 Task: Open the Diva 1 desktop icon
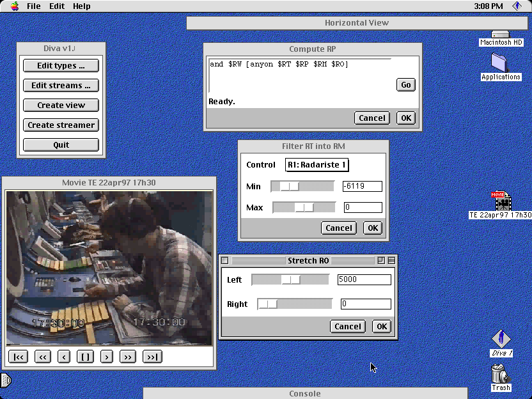(x=501, y=339)
